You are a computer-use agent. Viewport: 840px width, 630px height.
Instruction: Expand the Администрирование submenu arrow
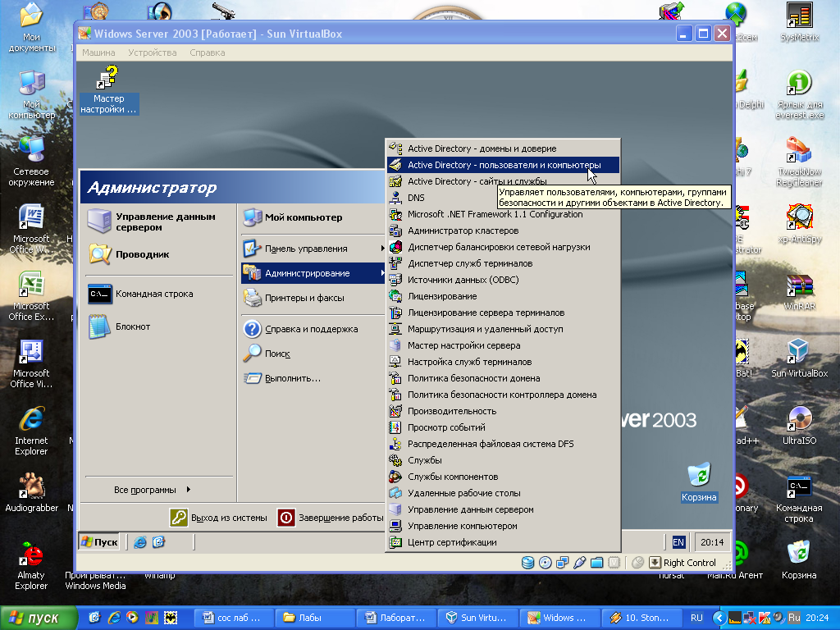pyautogui.click(x=382, y=273)
